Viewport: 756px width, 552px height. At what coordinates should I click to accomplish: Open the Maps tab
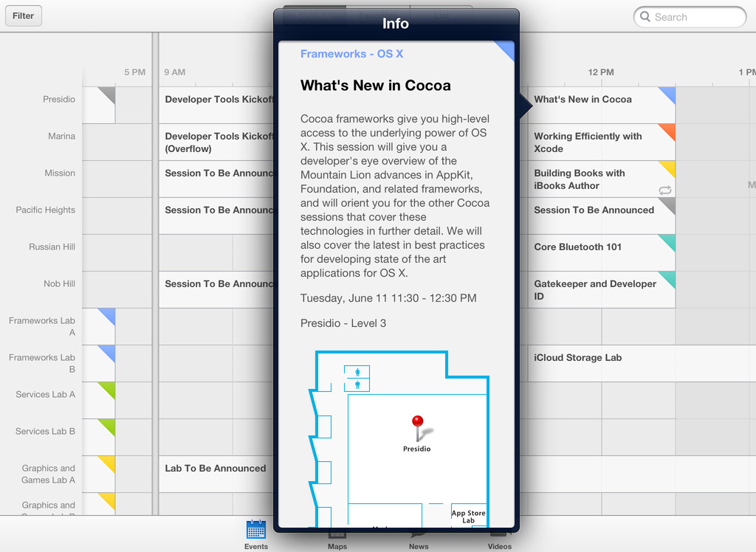[x=337, y=540]
